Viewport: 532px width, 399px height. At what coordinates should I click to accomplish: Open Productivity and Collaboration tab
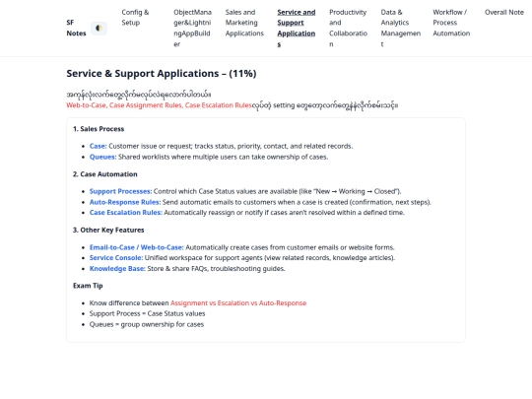coord(348,29)
